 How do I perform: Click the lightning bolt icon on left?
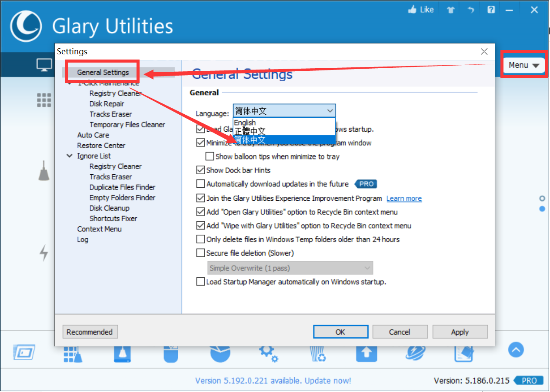(x=44, y=252)
